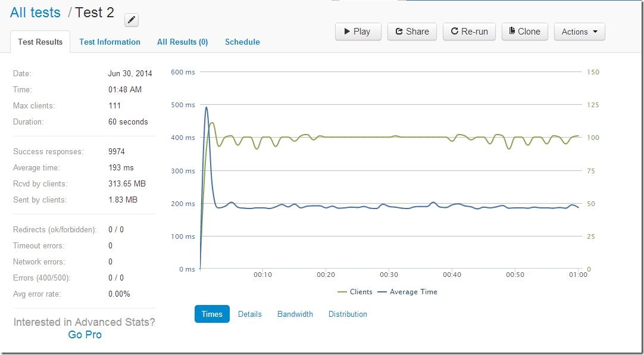Open the All Results (0) tab
This screenshot has height=355, width=644.
[182, 42]
